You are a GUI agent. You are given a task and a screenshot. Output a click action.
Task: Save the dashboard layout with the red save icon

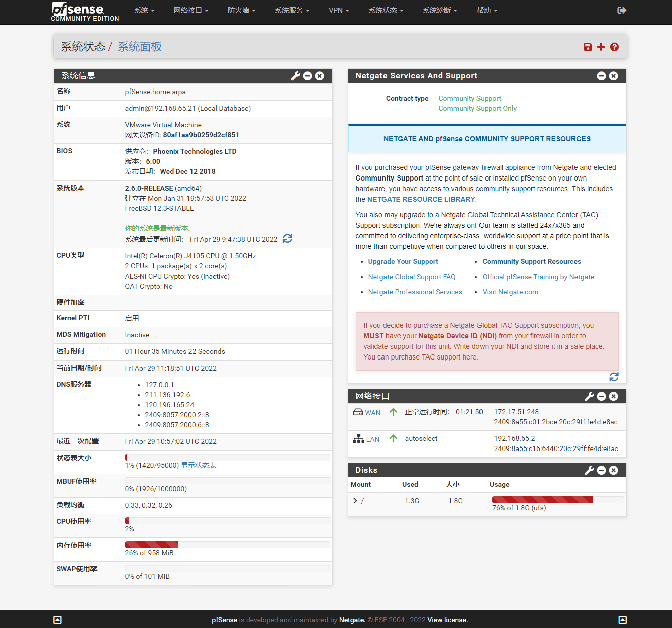pos(588,47)
